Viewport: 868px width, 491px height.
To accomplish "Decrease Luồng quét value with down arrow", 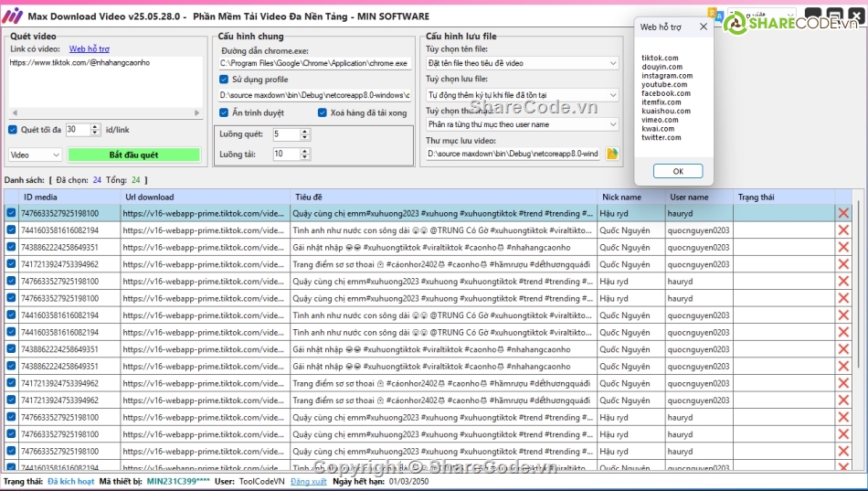I will [x=304, y=137].
